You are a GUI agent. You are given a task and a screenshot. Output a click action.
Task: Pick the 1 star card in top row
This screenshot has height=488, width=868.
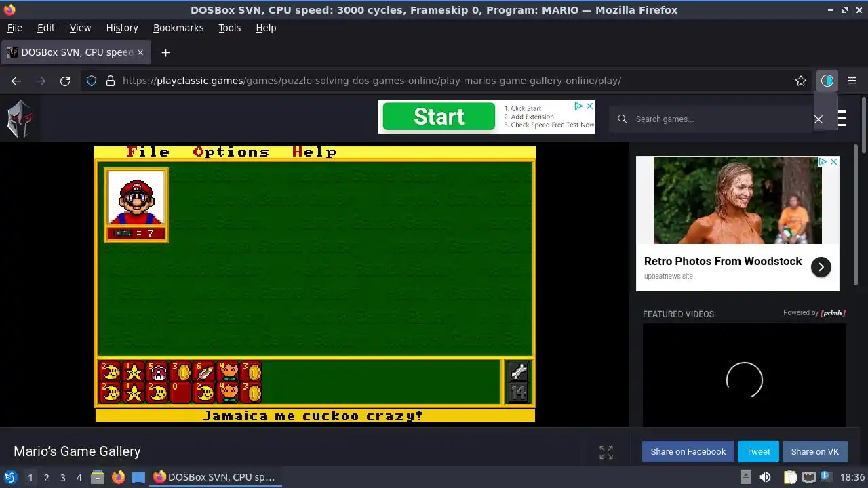coord(134,371)
